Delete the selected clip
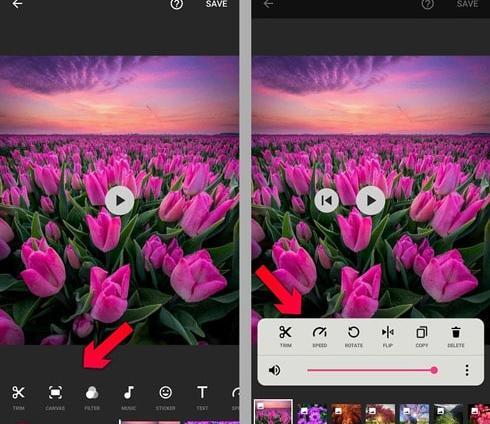The width and height of the screenshot is (490, 424). pyautogui.click(x=456, y=337)
